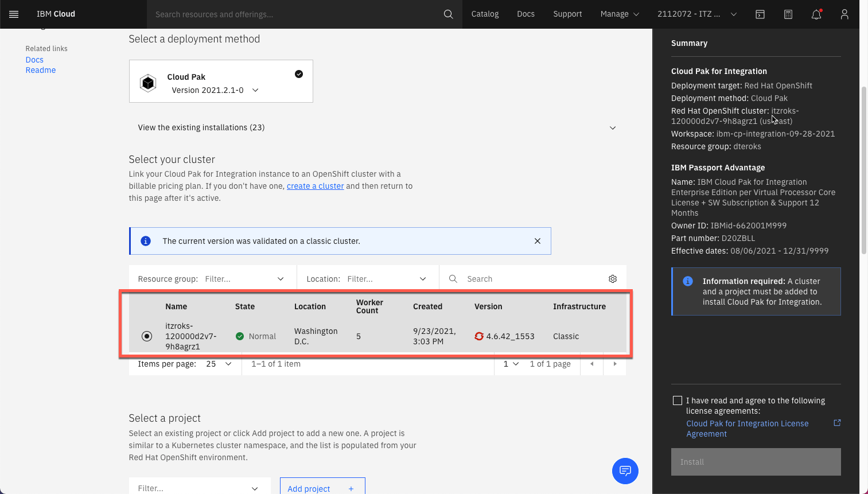Click the search magnifier in the top bar
This screenshot has width=868, height=494.
[x=448, y=14]
